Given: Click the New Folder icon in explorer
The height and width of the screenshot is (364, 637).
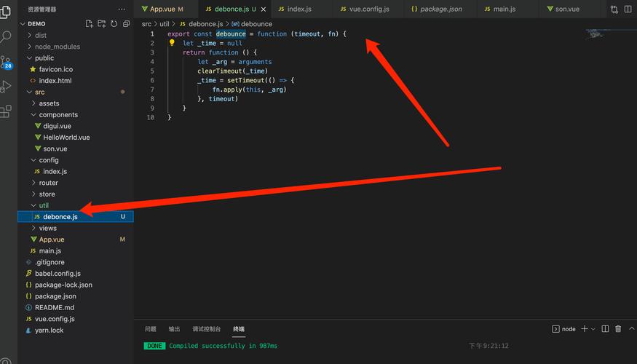Looking at the screenshot, I should click(x=100, y=23).
